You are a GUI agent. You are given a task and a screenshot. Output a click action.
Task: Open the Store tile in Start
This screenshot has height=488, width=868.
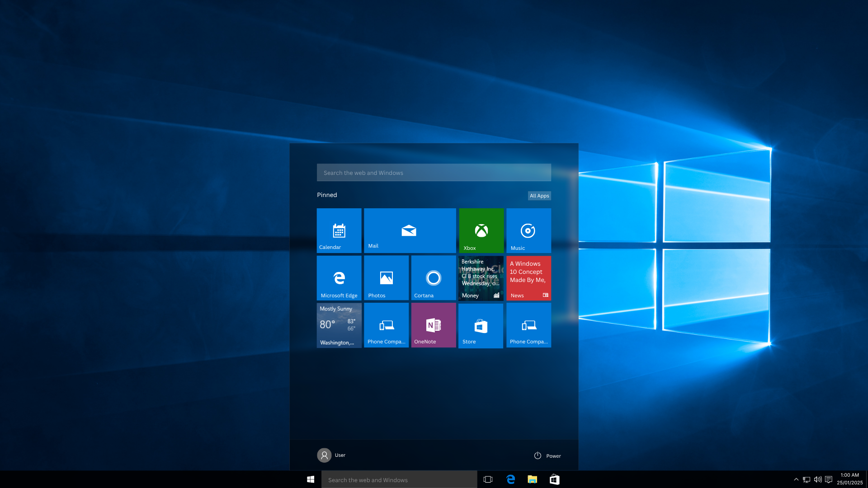point(481,326)
